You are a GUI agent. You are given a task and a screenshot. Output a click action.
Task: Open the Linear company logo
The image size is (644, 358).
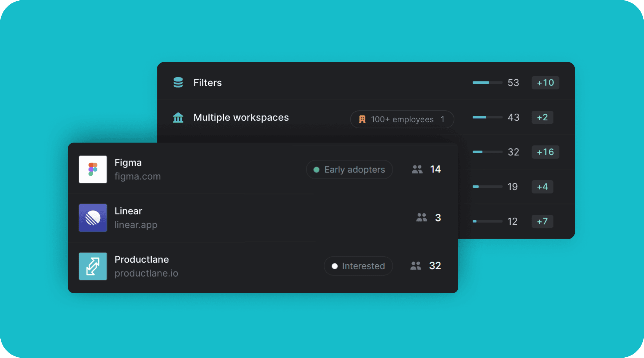click(x=93, y=218)
